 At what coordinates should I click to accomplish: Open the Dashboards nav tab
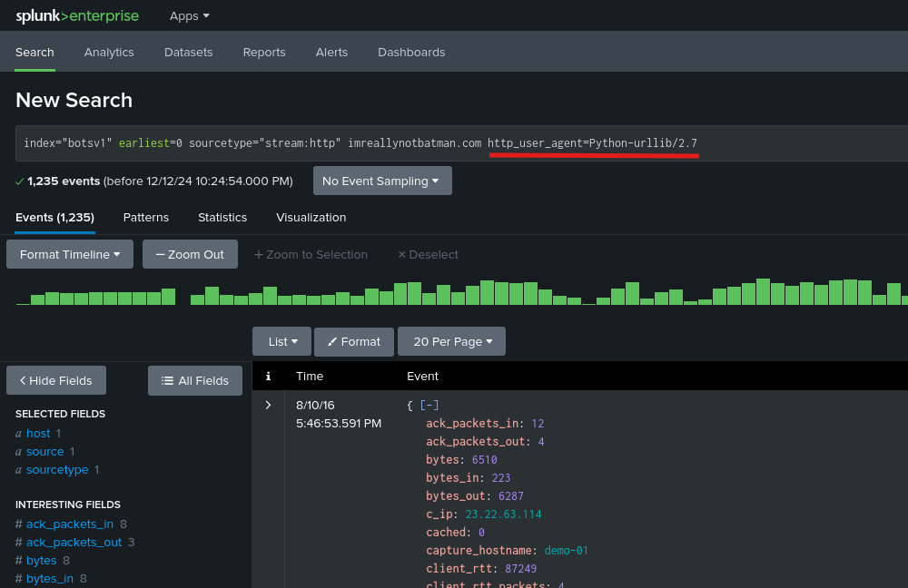pos(411,52)
